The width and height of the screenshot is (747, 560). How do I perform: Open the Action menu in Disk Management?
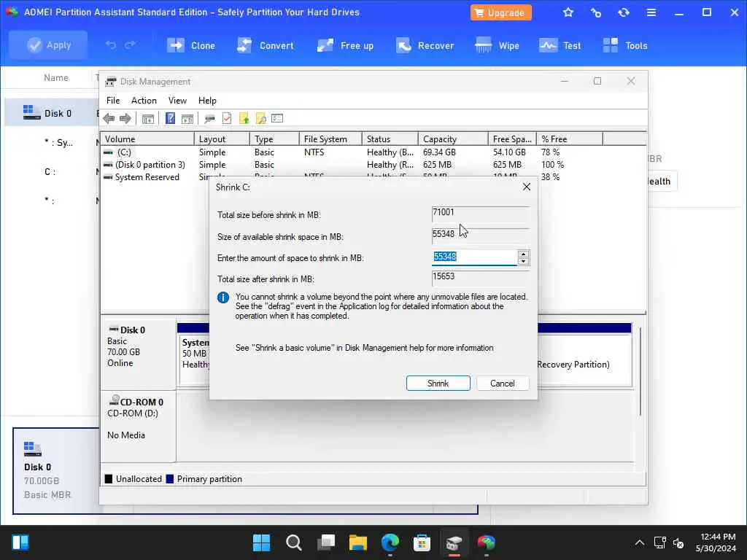(144, 101)
